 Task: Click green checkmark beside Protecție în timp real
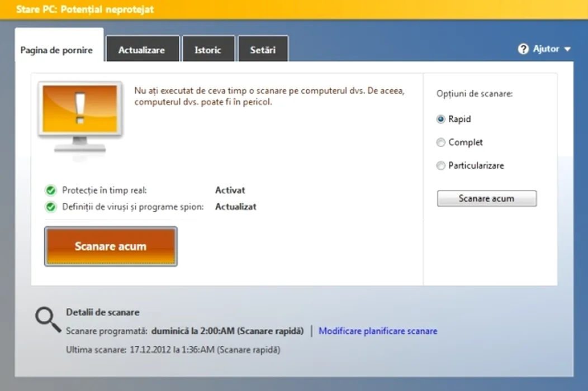51,190
